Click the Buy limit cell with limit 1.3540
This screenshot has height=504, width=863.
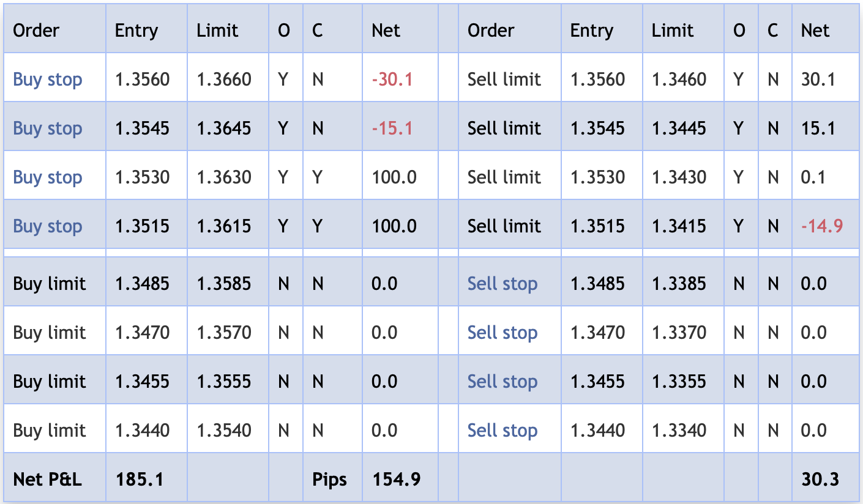(50, 431)
